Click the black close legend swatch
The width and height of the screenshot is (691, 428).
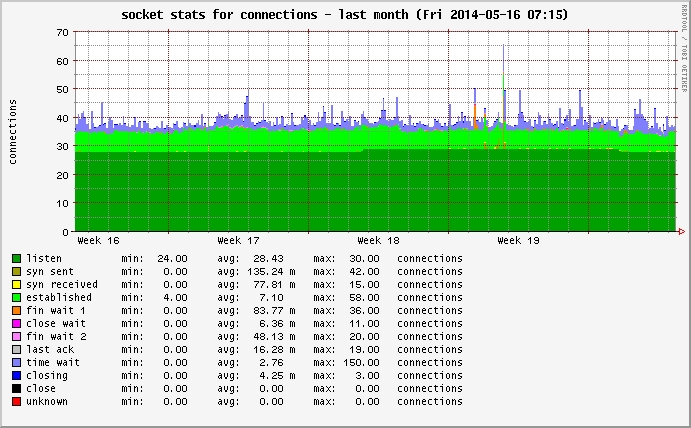16,388
